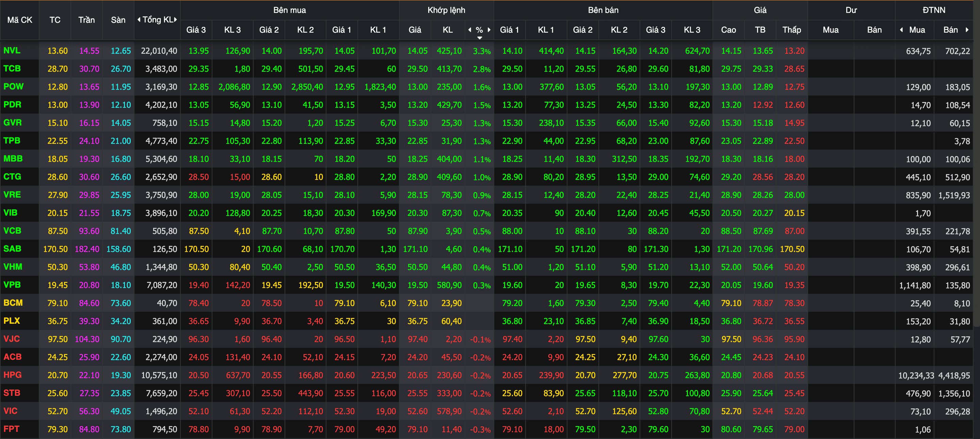Select the VIB ticker

[x=10, y=213]
